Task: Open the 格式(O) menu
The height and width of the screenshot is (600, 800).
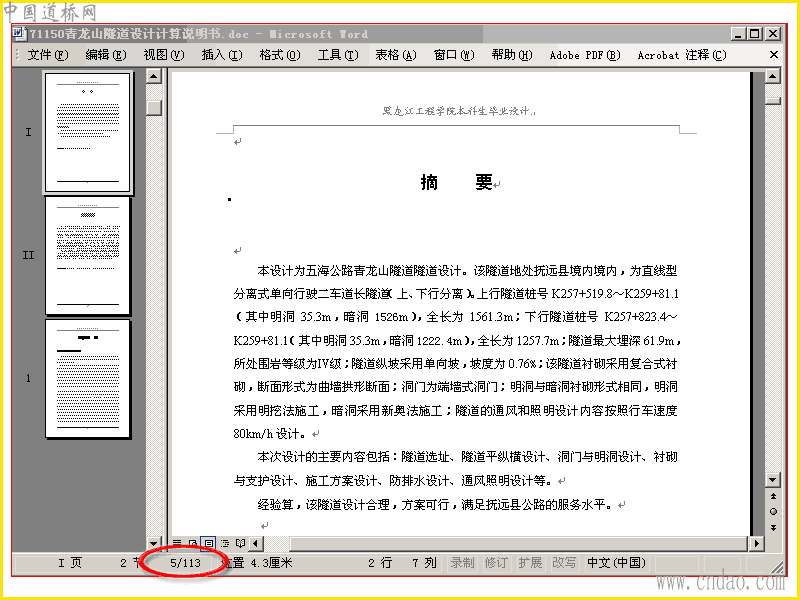Action: (280, 55)
